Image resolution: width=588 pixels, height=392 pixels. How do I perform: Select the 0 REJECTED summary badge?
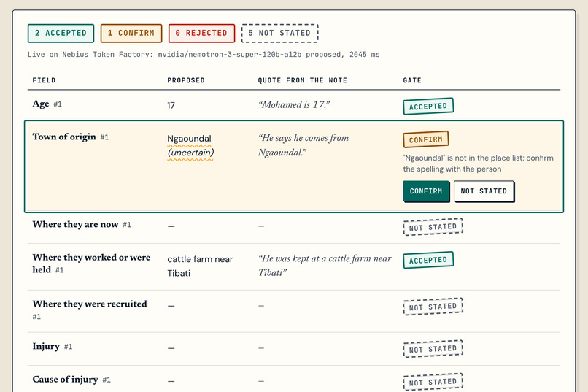tap(202, 33)
